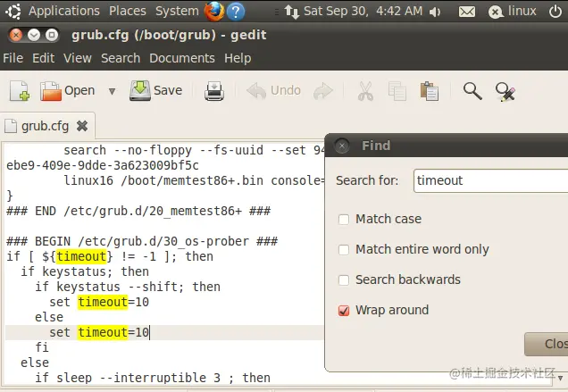This screenshot has height=392, width=568.
Task: Cut selection with scissors icon
Action: (365, 90)
